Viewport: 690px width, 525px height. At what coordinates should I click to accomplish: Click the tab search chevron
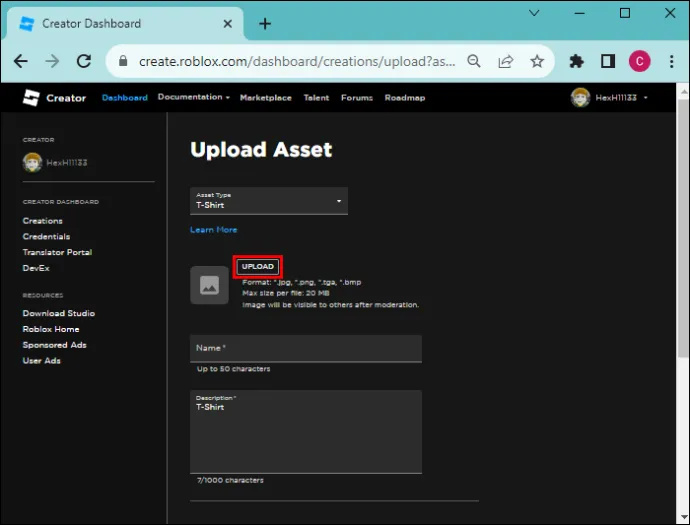click(534, 13)
